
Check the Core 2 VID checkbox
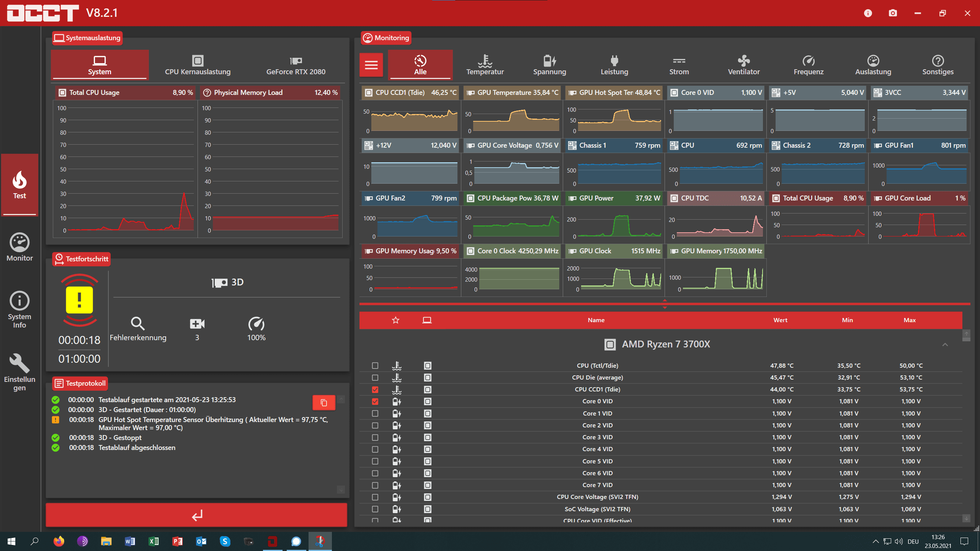(x=375, y=425)
